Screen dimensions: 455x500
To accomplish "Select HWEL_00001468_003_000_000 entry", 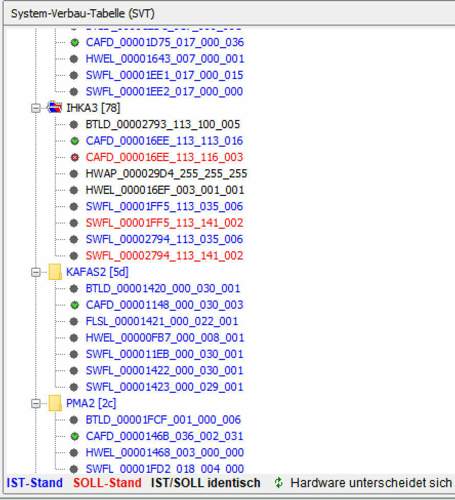I will click(165, 452).
